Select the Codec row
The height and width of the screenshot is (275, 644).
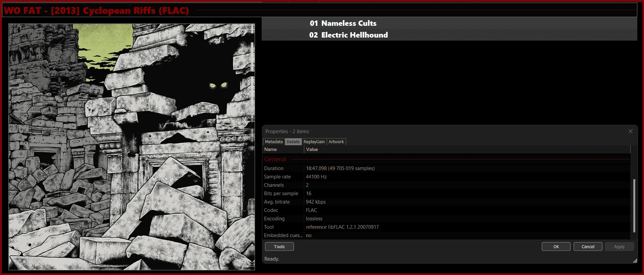[447, 210]
